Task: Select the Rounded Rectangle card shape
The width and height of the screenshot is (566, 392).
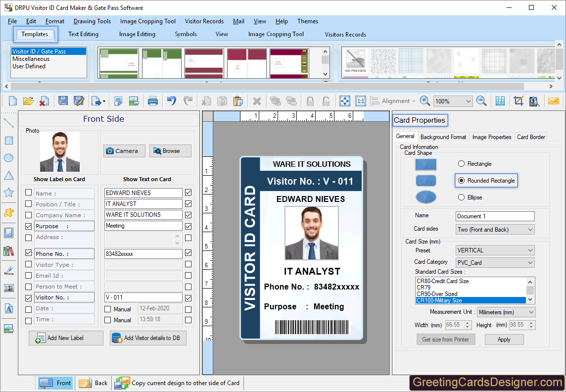Action: [x=461, y=180]
